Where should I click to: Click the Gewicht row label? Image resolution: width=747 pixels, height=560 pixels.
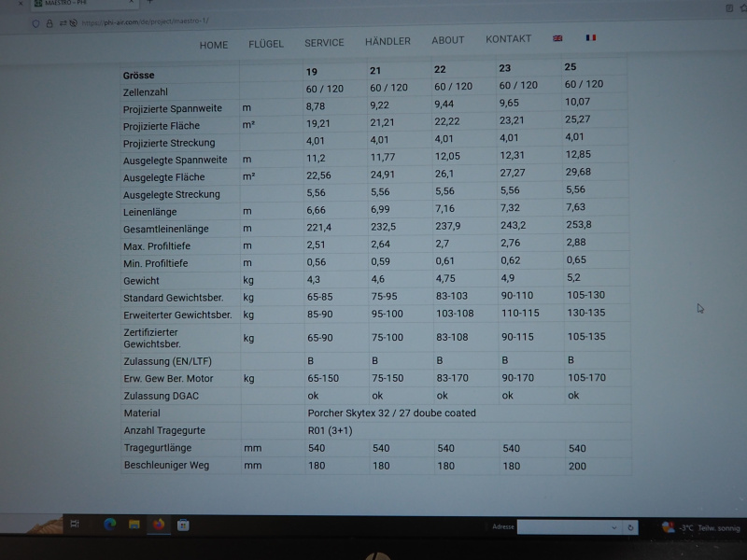point(141,281)
